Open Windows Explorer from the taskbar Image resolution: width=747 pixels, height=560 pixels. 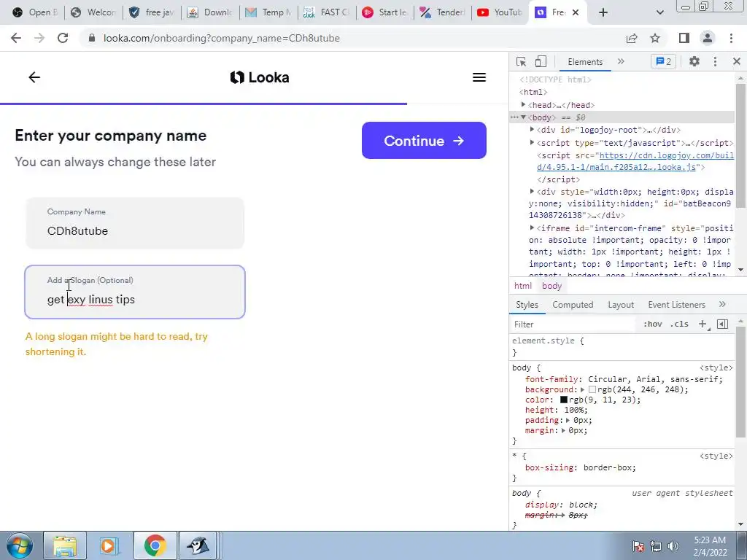[65, 545]
